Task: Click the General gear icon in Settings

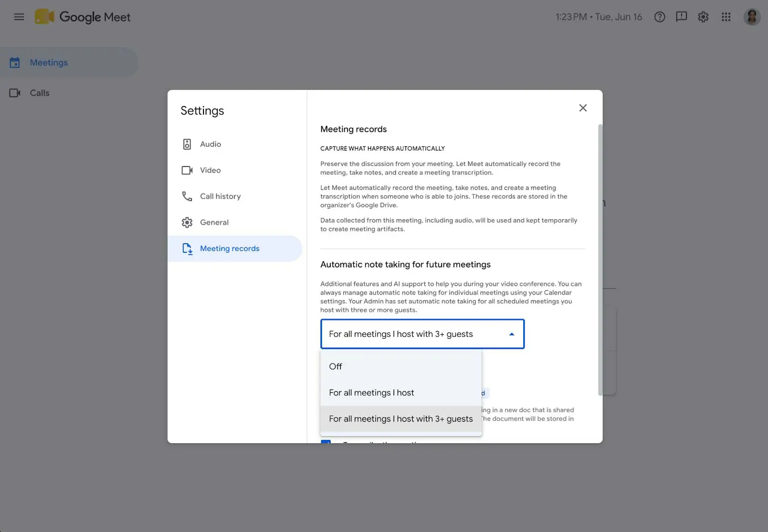Action: (x=187, y=223)
